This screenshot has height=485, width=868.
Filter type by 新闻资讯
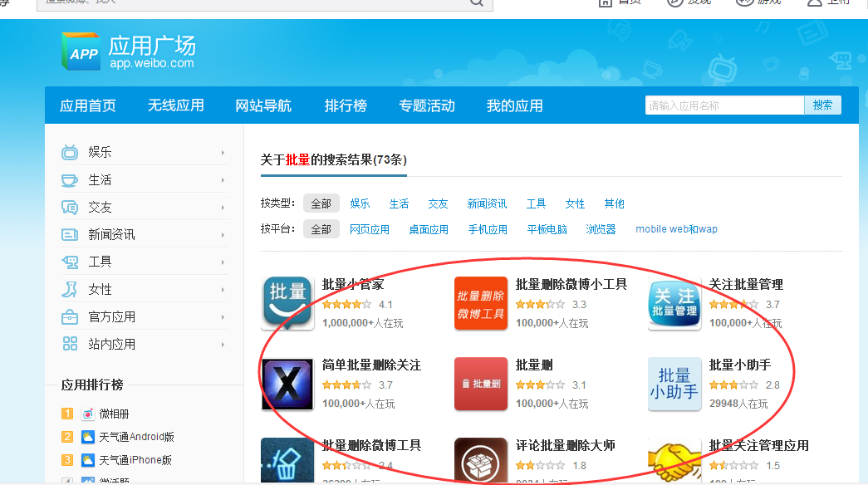487,203
